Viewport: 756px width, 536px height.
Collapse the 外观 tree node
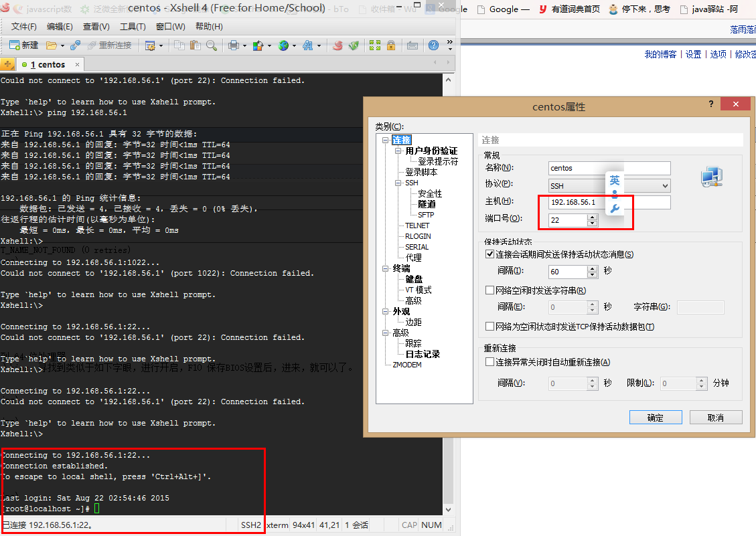coord(385,311)
